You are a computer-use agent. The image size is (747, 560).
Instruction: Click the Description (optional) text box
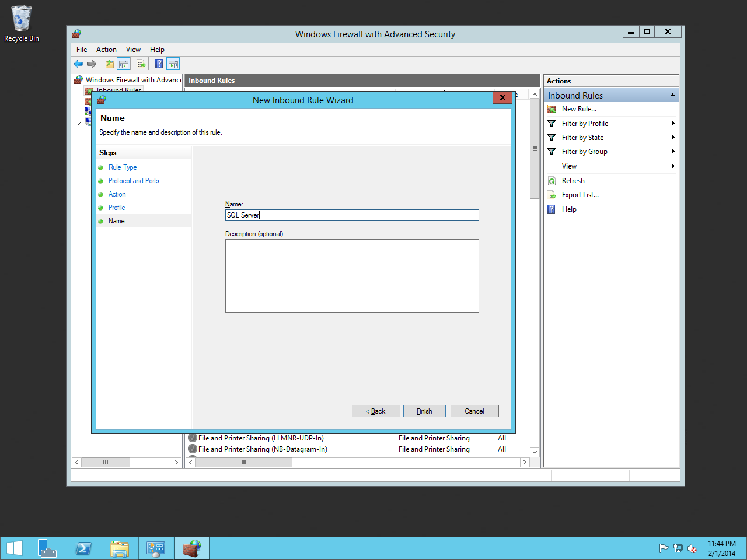(352, 276)
